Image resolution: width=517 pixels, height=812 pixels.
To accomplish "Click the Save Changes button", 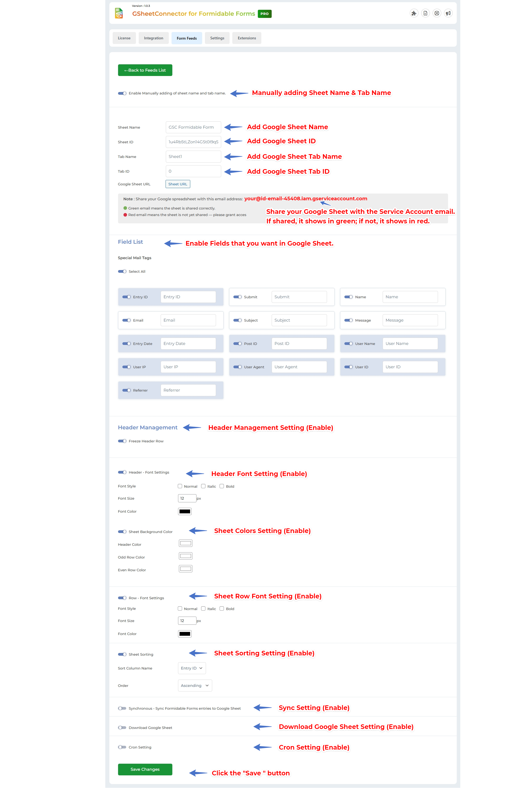I will tap(145, 769).
